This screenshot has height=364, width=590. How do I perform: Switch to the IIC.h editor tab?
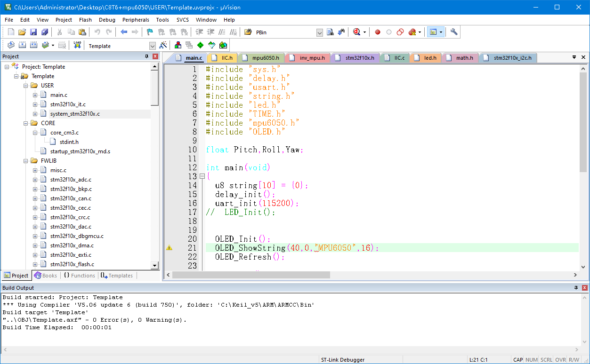[223, 58]
